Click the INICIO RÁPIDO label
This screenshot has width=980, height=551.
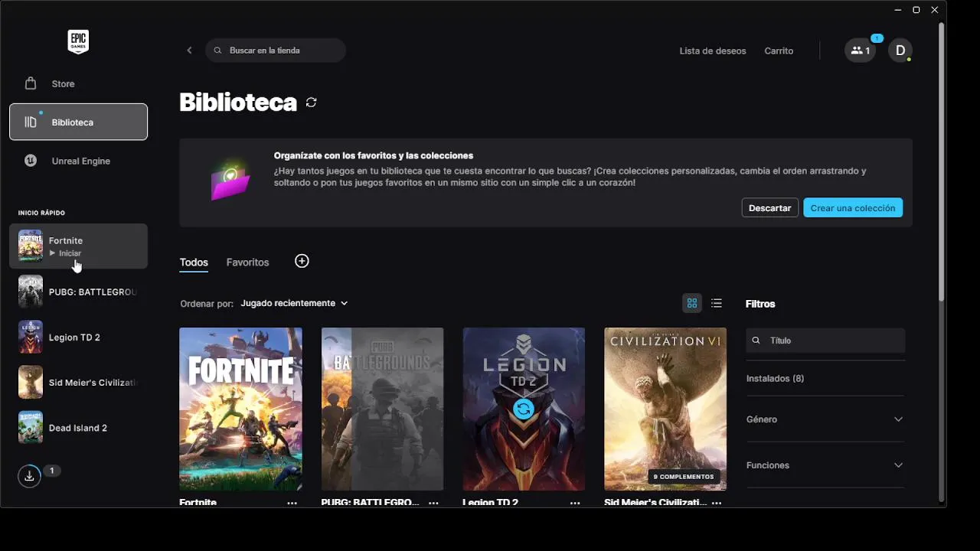pyautogui.click(x=41, y=213)
